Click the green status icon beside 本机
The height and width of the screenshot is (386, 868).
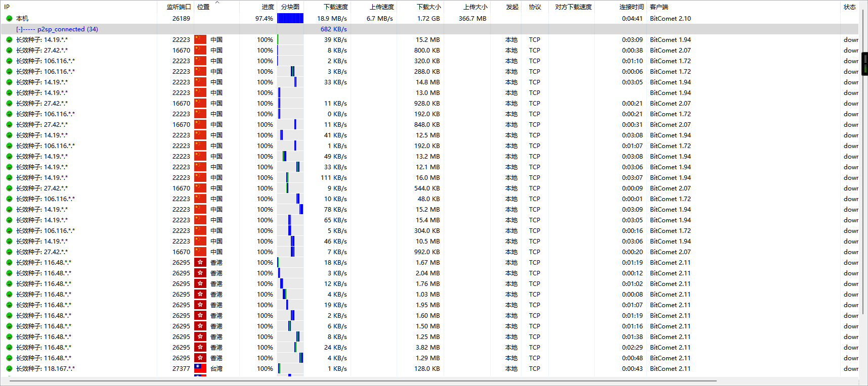(x=9, y=19)
